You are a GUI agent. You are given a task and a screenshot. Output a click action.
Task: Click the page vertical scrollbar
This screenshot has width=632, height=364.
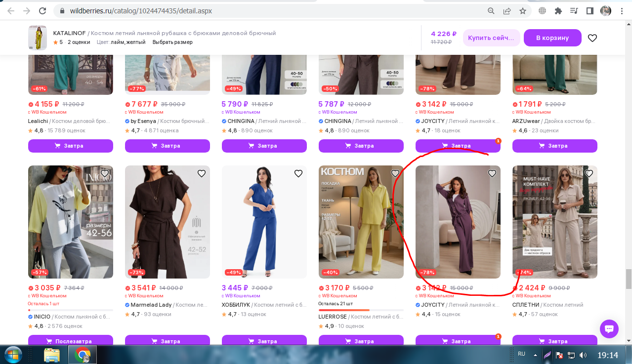628,279
